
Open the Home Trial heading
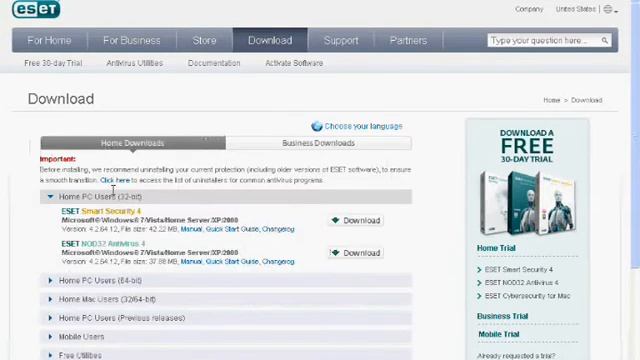pos(496,248)
